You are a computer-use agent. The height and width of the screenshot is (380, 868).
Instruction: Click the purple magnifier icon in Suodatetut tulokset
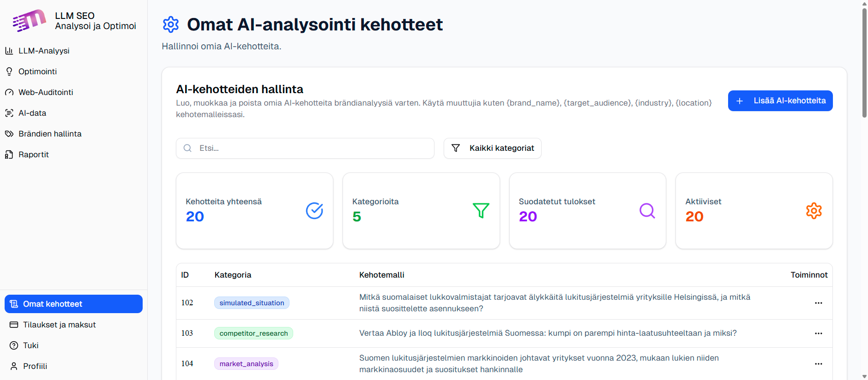tap(647, 211)
